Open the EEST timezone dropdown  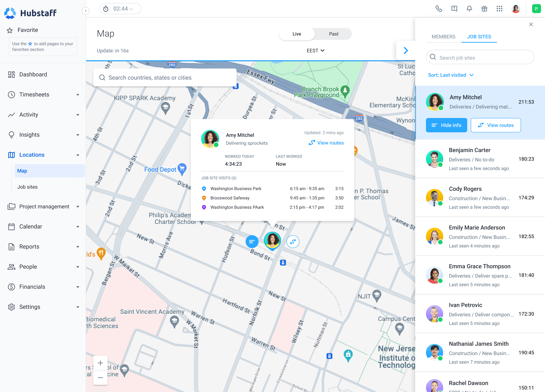pos(316,50)
